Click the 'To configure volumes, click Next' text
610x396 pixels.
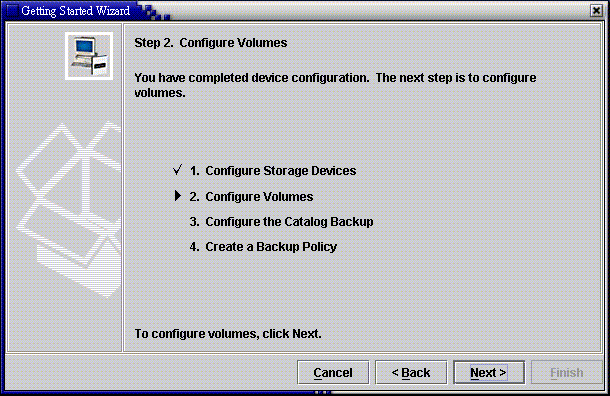(x=228, y=334)
